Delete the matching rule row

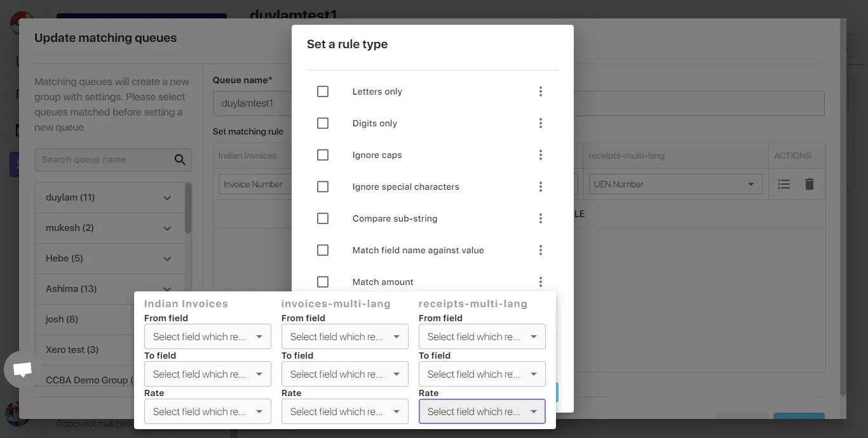click(x=810, y=184)
